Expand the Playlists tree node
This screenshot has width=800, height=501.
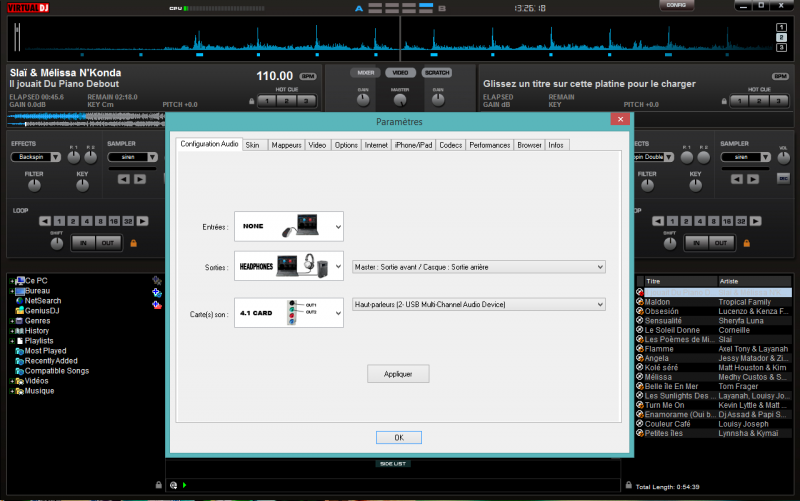click(x=12, y=341)
